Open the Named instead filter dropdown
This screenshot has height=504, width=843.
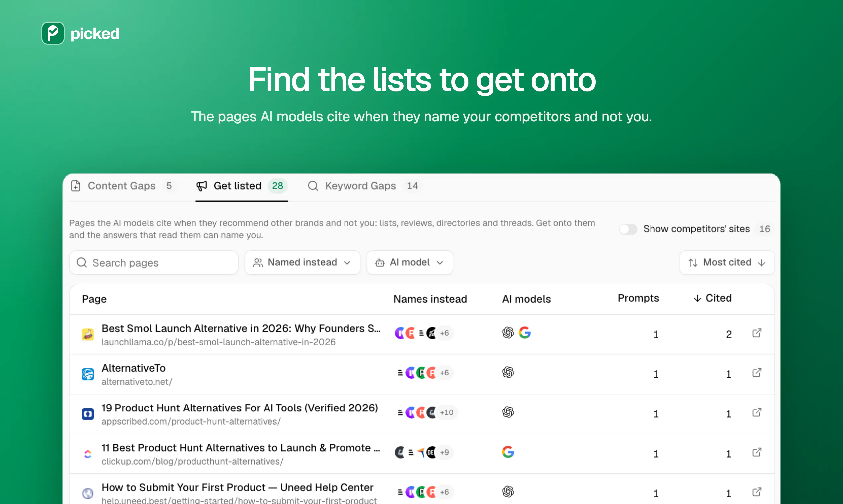tap(302, 262)
